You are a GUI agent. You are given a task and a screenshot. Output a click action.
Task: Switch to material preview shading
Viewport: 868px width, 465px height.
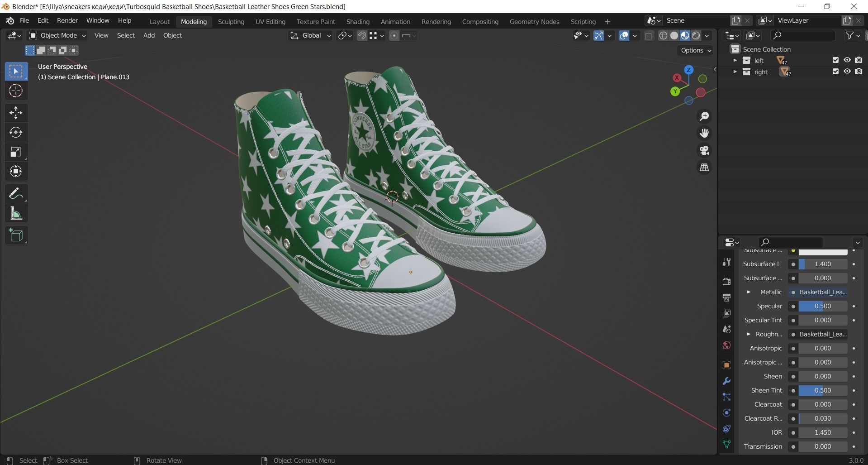pos(685,36)
